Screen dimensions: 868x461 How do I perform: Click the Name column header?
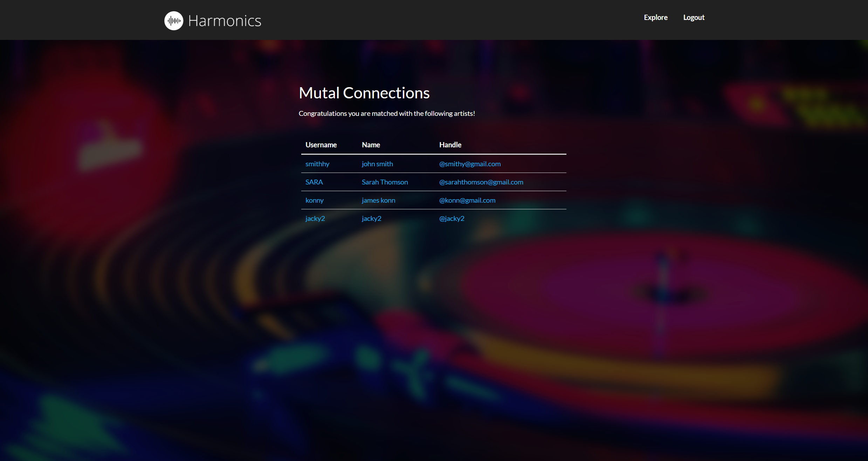click(x=371, y=145)
